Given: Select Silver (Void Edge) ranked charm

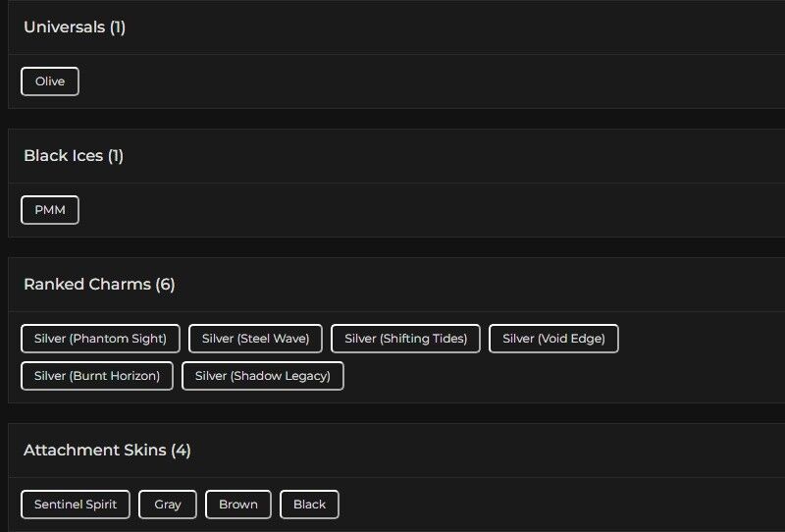Looking at the screenshot, I should [553, 339].
